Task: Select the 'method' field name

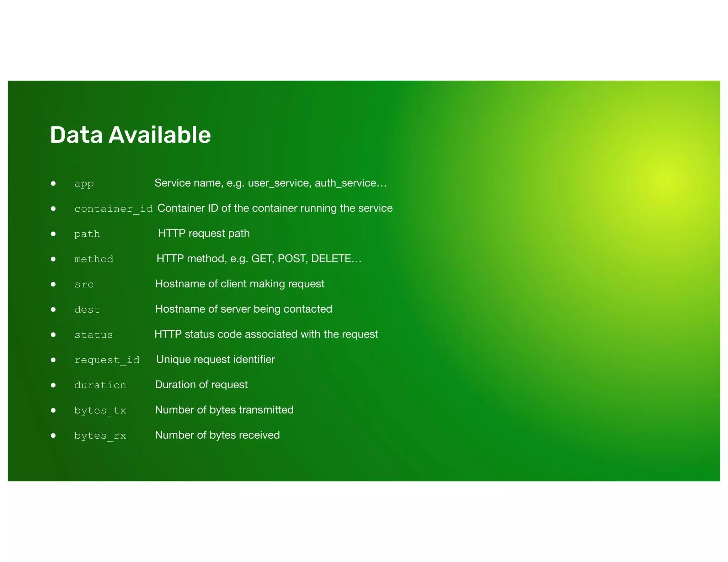Action: click(94, 259)
